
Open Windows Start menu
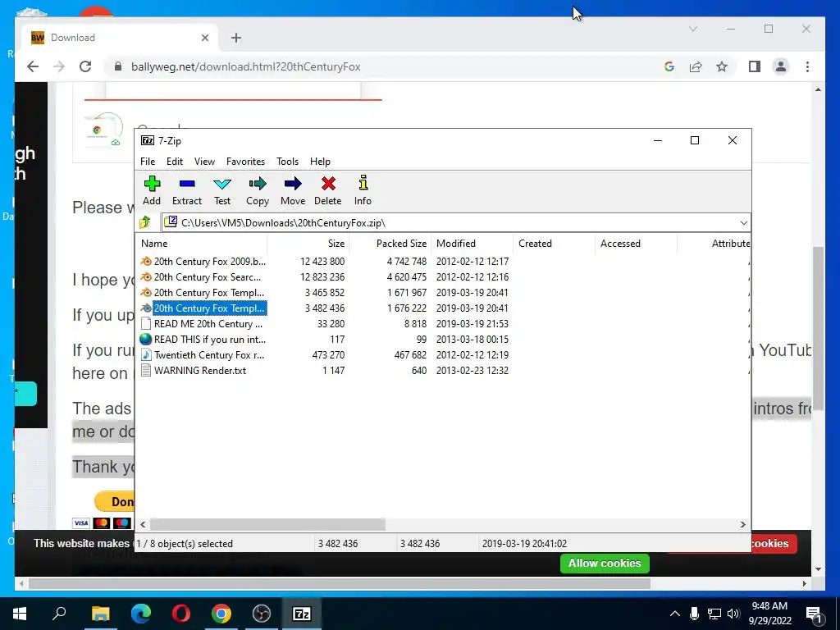pyautogui.click(x=20, y=614)
